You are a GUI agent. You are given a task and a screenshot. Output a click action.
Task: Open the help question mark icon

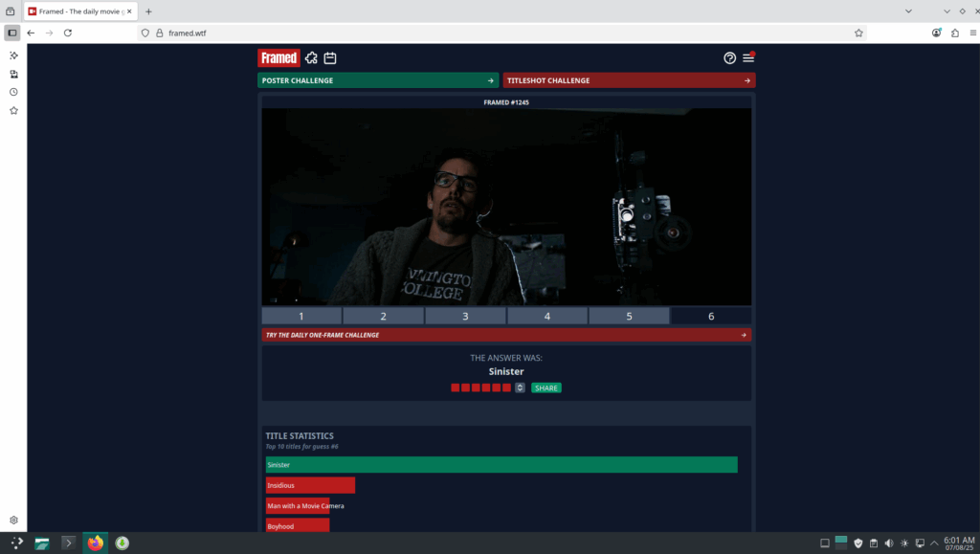(730, 58)
